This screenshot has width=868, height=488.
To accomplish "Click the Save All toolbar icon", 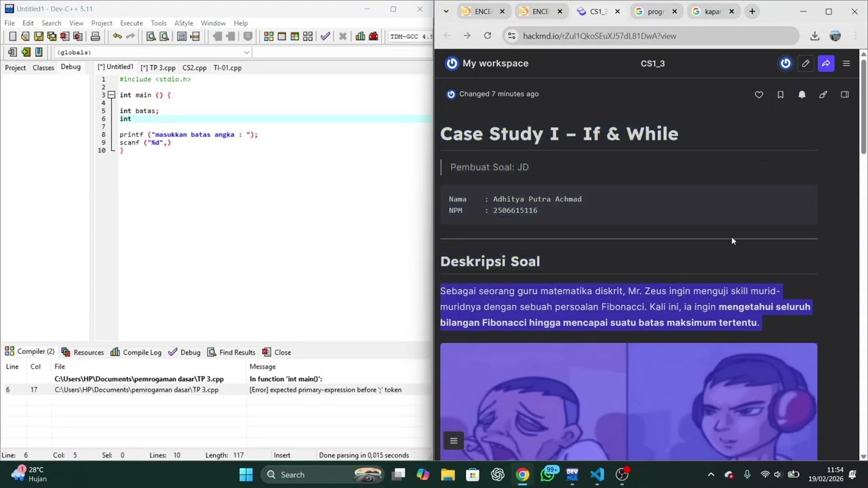I will [x=52, y=37].
